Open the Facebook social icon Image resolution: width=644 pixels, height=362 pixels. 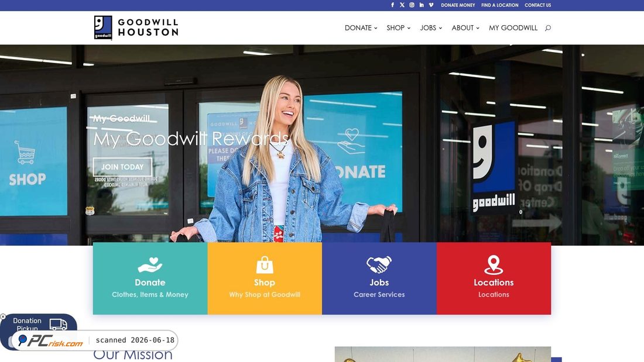tap(392, 5)
